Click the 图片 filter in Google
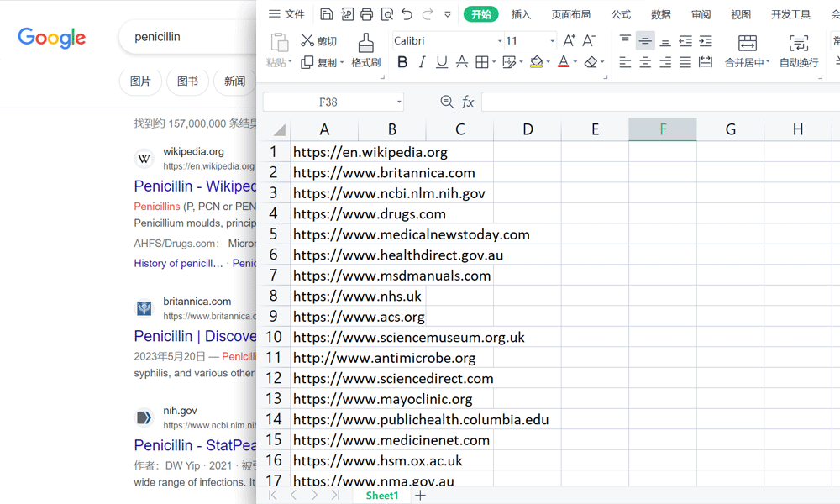This screenshot has width=840, height=504. [x=140, y=81]
